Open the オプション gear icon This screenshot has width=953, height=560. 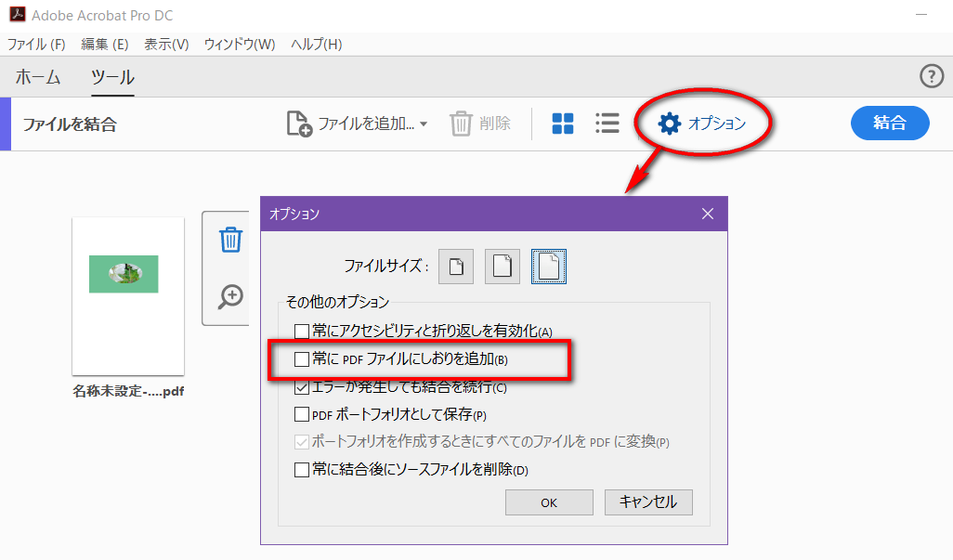click(668, 122)
